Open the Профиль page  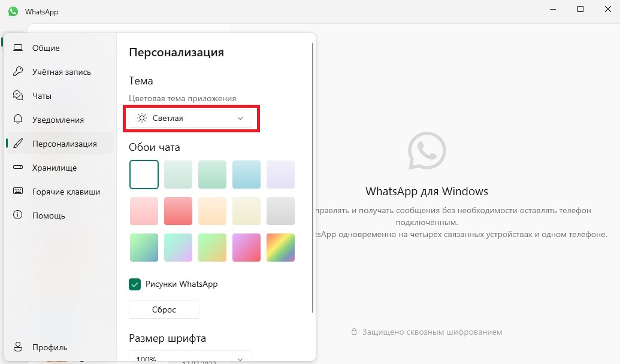point(60,347)
